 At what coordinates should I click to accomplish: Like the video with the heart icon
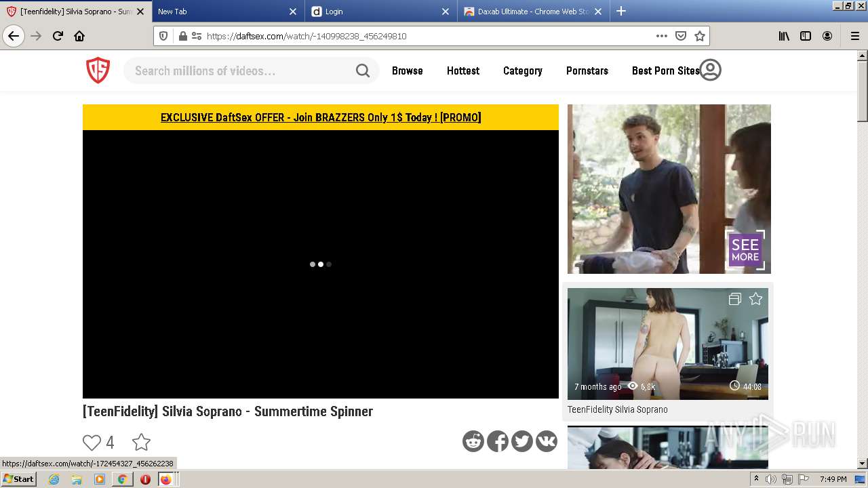[92, 443]
